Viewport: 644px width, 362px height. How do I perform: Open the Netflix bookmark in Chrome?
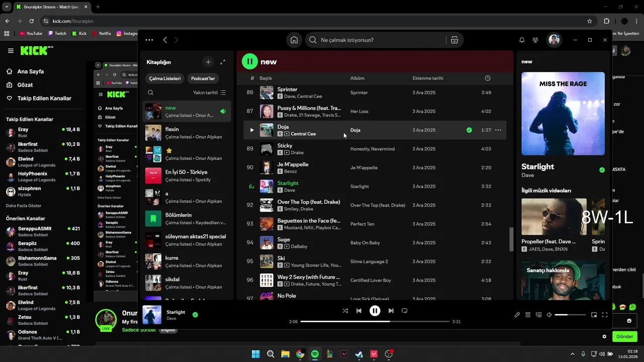[101, 33]
